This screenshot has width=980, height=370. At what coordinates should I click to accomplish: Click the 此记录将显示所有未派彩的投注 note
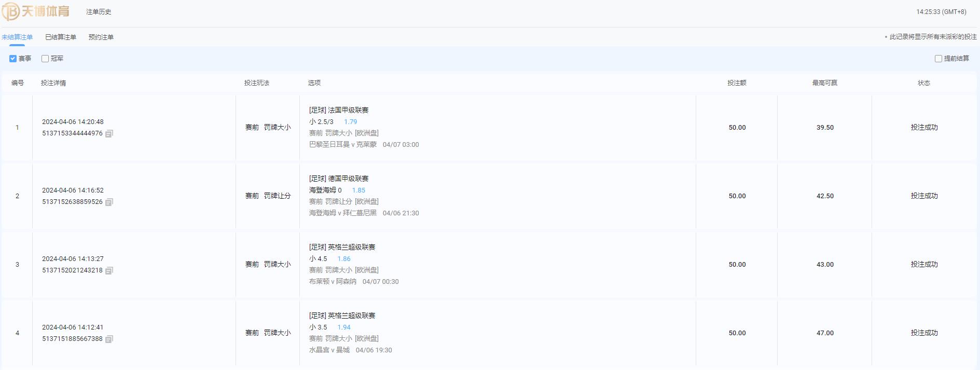pos(933,37)
